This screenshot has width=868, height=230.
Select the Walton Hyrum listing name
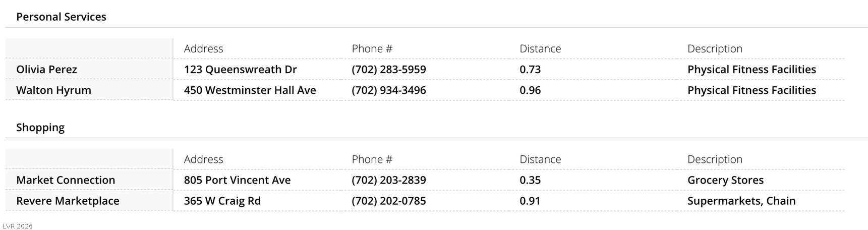point(53,90)
